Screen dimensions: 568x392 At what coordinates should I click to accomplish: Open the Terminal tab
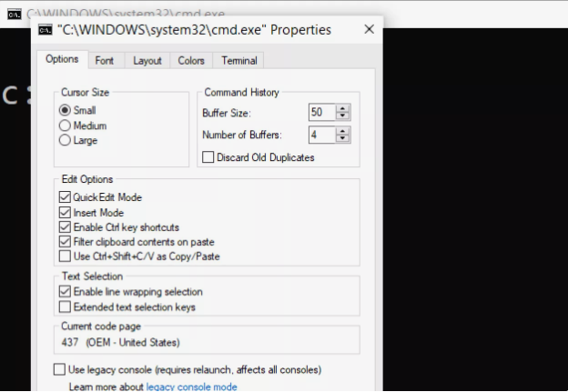(239, 60)
